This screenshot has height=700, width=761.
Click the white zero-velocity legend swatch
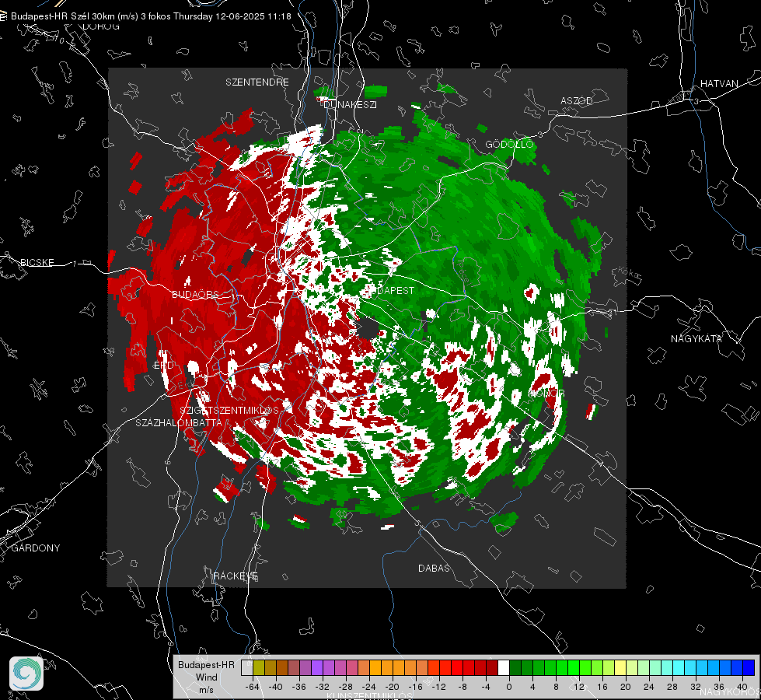504,667
